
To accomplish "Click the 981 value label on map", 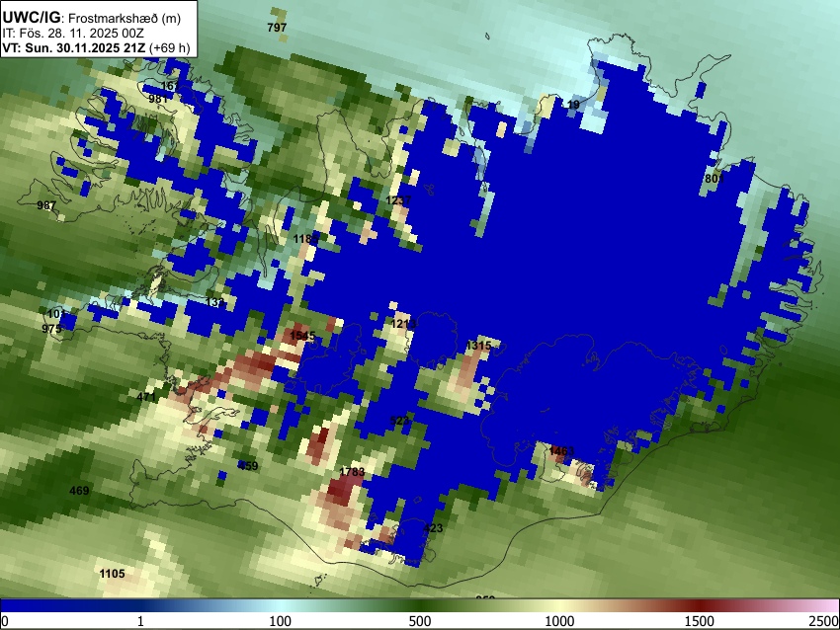I will (158, 99).
